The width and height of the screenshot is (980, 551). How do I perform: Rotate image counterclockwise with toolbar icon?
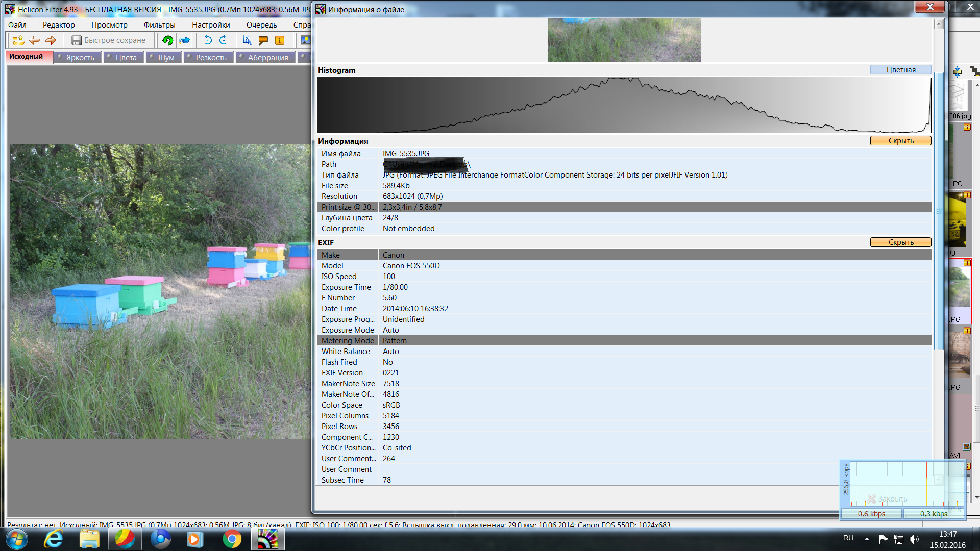pos(208,40)
